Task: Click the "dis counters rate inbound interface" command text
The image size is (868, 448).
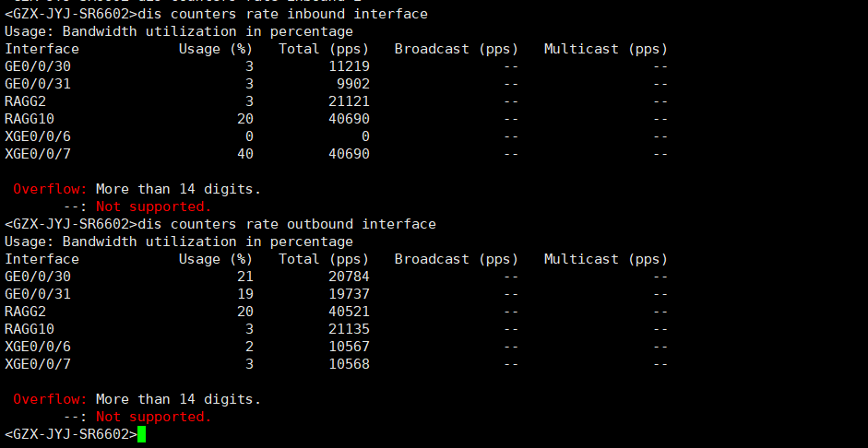Action: (x=282, y=14)
